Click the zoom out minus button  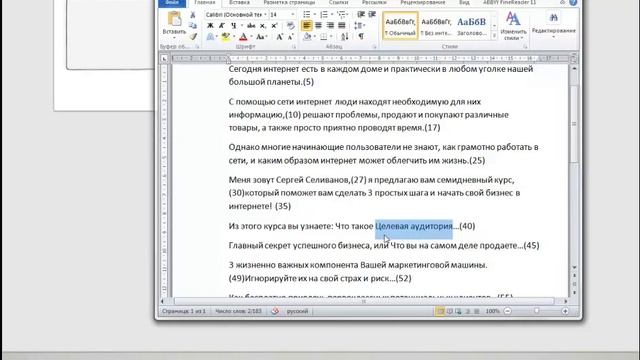click(507, 311)
